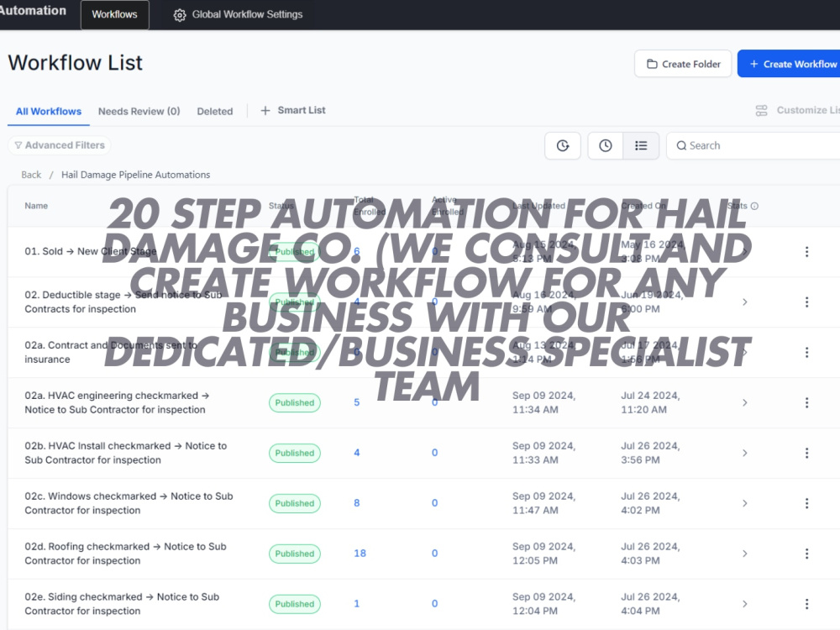840x630 pixels.
Task: Click Published badge in 02c. Windows row
Action: (295, 503)
